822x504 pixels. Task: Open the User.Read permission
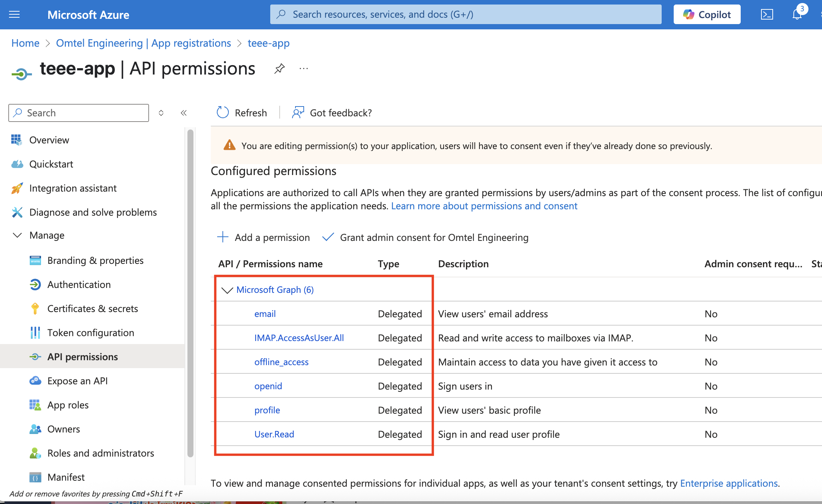tap(274, 434)
